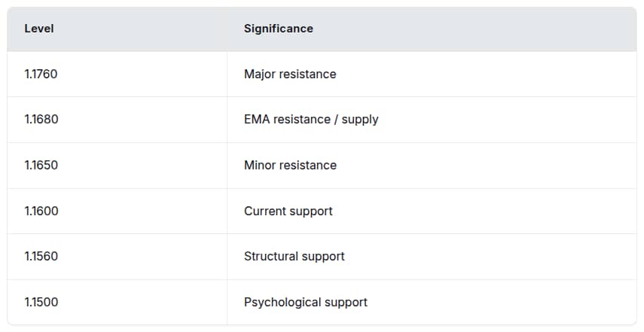The width and height of the screenshot is (644, 332).
Task: Click the Minor resistance text
Action: pyautogui.click(x=290, y=166)
